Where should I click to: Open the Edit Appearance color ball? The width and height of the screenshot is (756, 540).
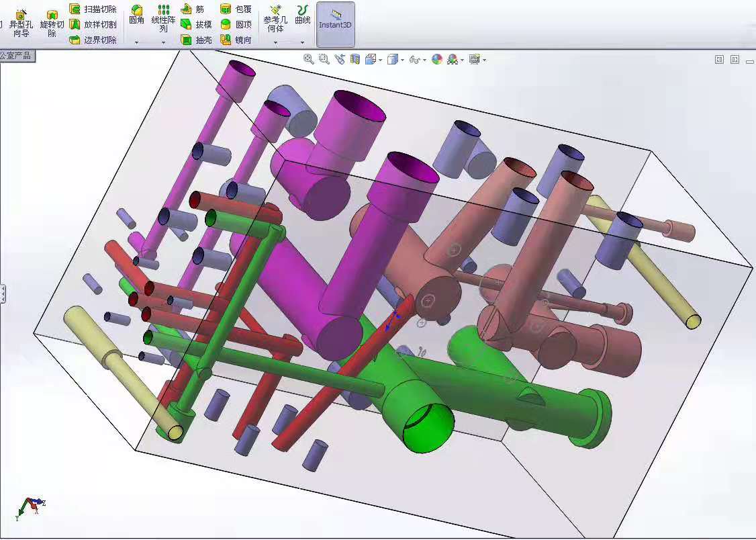point(437,59)
